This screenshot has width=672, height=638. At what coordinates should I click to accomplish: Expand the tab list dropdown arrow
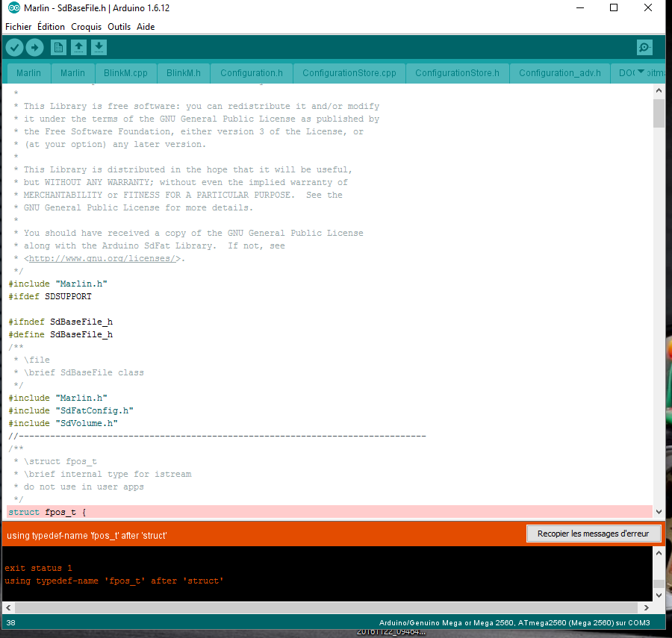641,72
